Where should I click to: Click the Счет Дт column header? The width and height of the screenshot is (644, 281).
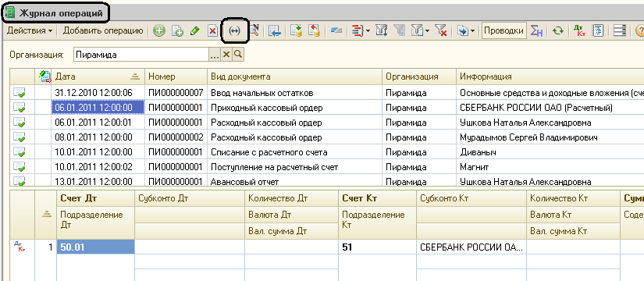[x=95, y=198]
